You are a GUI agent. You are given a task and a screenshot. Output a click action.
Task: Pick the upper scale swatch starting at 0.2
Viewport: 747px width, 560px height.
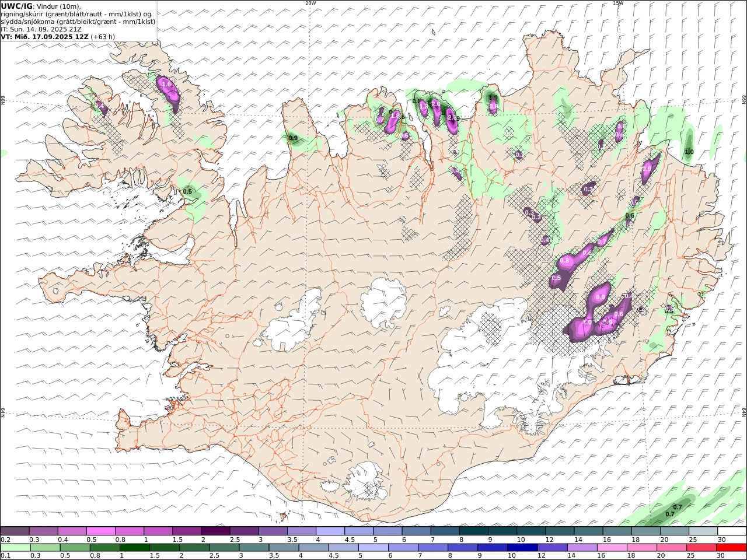[15, 531]
